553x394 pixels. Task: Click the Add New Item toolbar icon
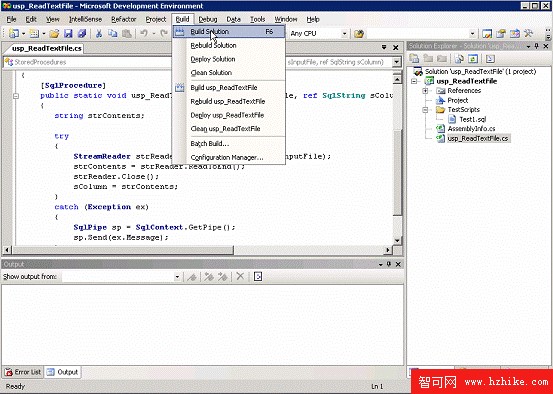point(34,34)
